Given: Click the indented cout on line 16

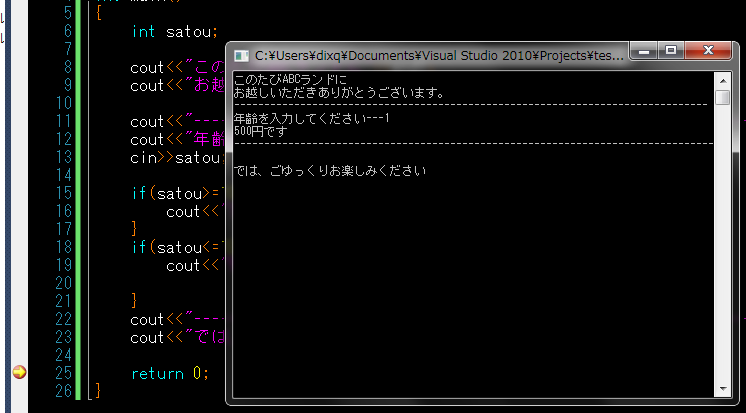Looking at the screenshot, I should [x=196, y=212].
